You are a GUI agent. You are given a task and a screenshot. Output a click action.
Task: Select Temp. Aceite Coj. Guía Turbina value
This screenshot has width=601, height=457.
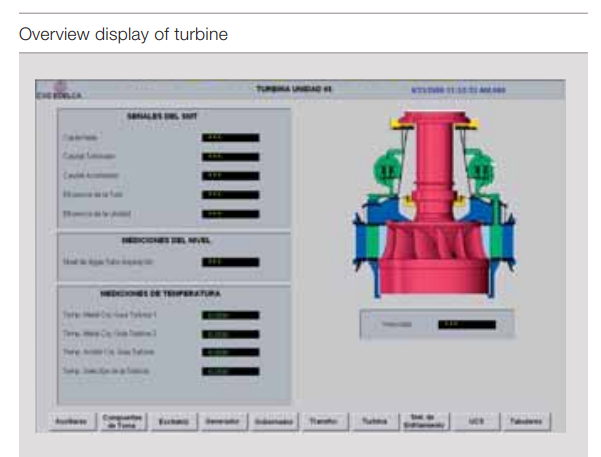(x=230, y=352)
